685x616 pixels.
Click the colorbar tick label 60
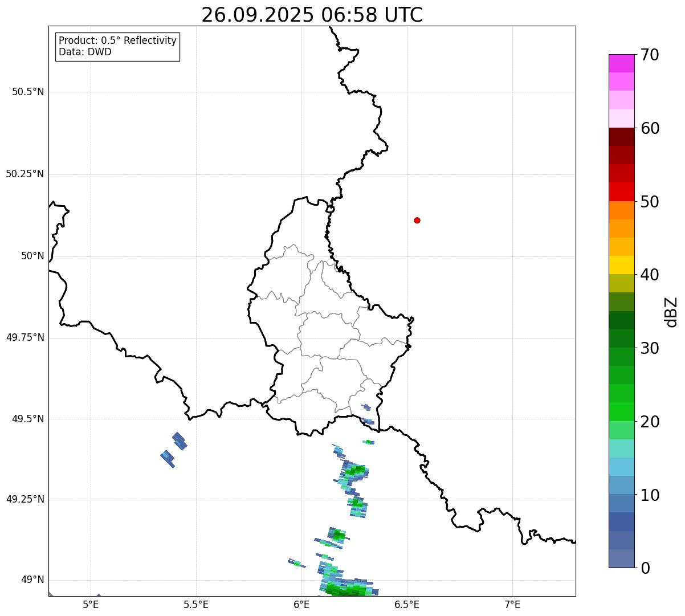(650, 128)
